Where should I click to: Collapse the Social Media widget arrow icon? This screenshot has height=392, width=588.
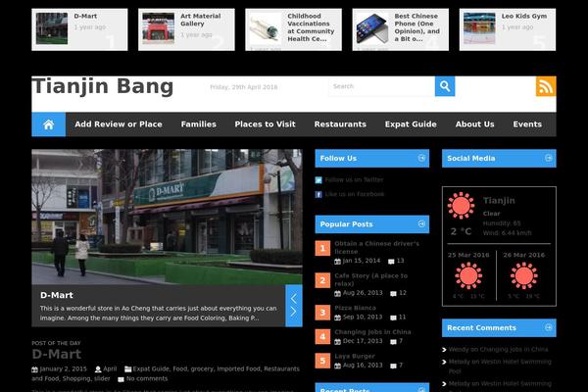point(548,158)
